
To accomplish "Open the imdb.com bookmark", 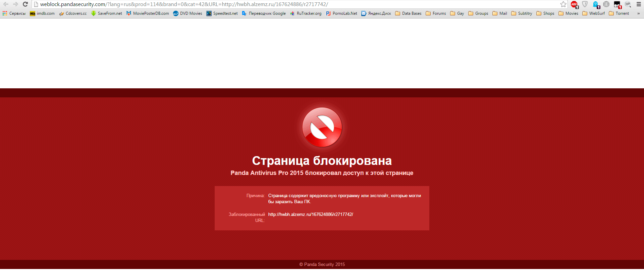I will pyautogui.click(x=42, y=13).
